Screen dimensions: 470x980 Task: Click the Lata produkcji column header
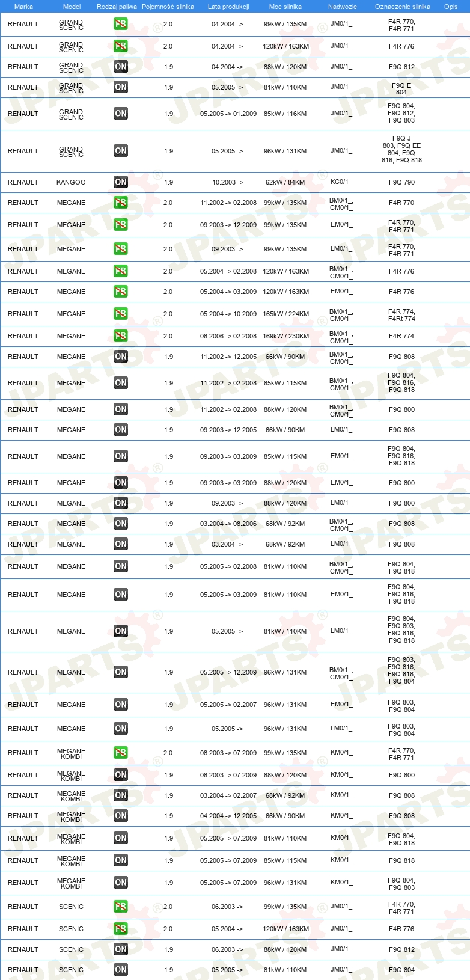[x=228, y=7]
